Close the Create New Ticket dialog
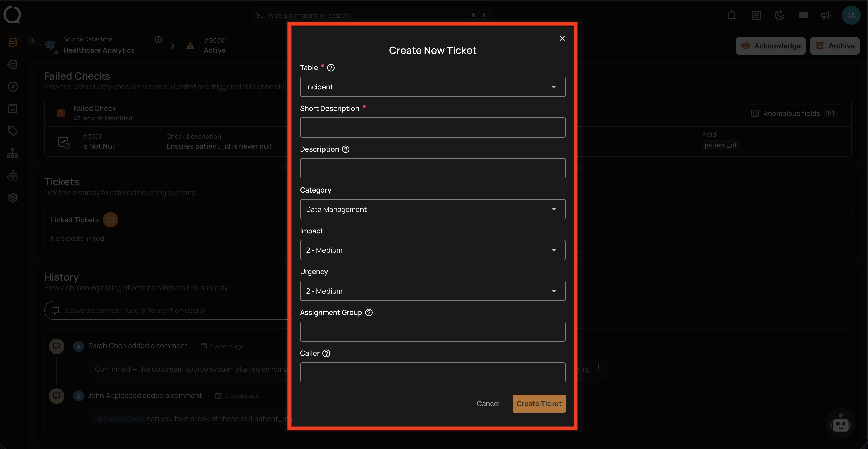Image resolution: width=868 pixels, height=449 pixels. 562,39
